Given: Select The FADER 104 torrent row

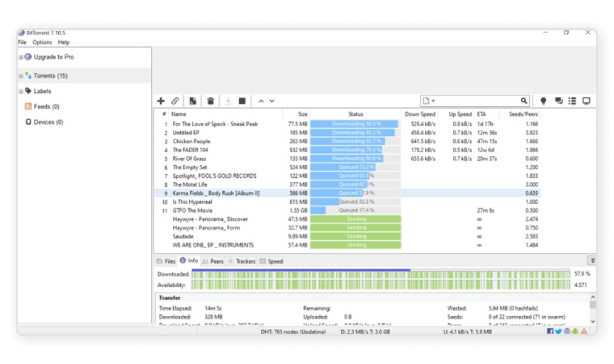Looking at the screenshot, I should [x=346, y=150].
